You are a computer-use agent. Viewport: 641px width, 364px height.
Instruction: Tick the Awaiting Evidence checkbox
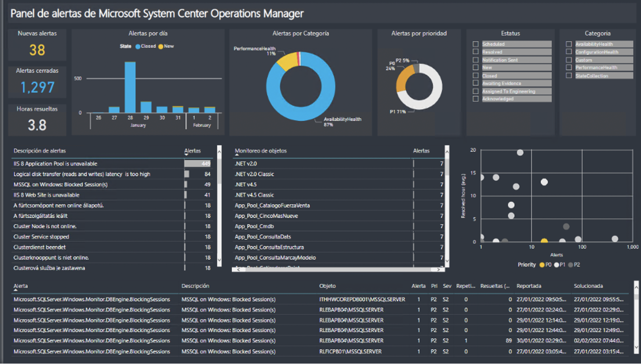point(476,83)
